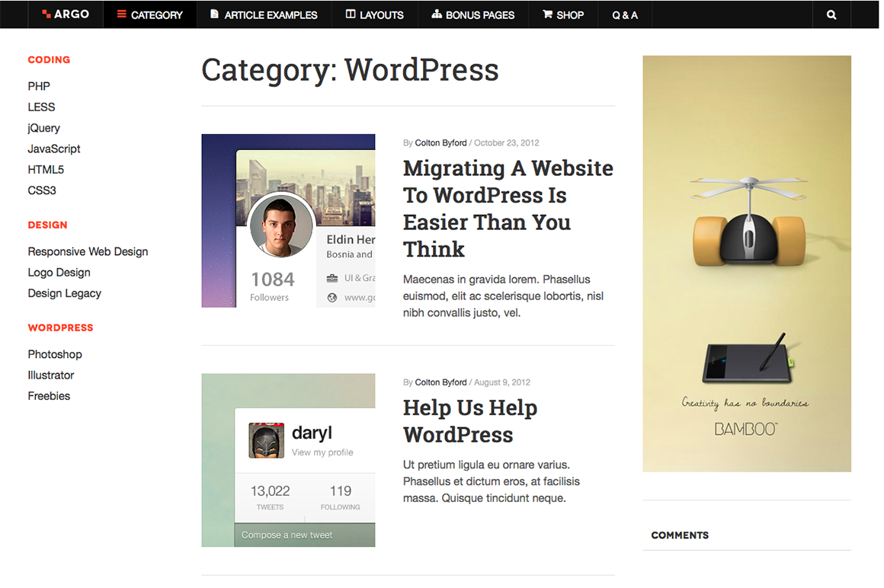Viewport: 884px width, 588px height.
Task: Click the Category: WordPress page heading
Action: click(x=350, y=70)
